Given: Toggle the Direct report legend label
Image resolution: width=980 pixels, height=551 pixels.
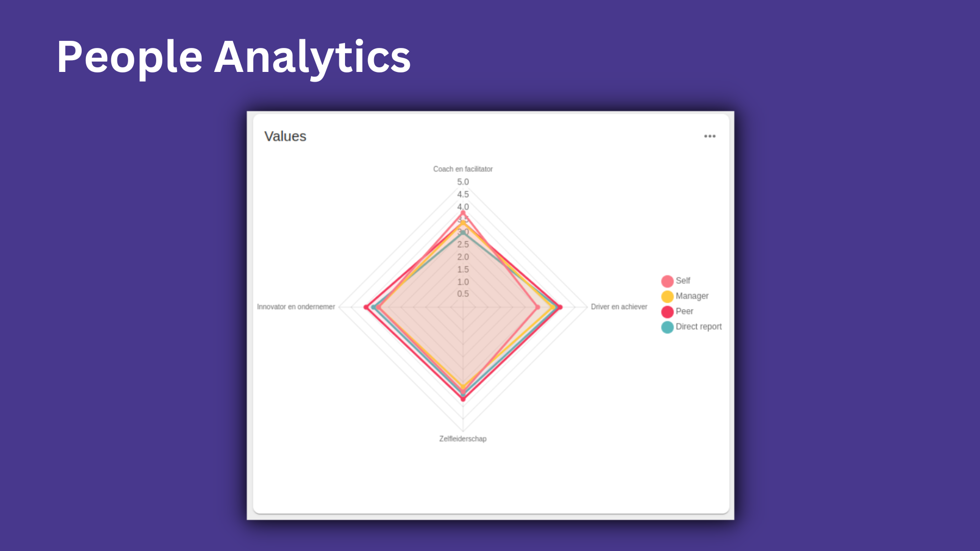Looking at the screenshot, I should click(698, 327).
